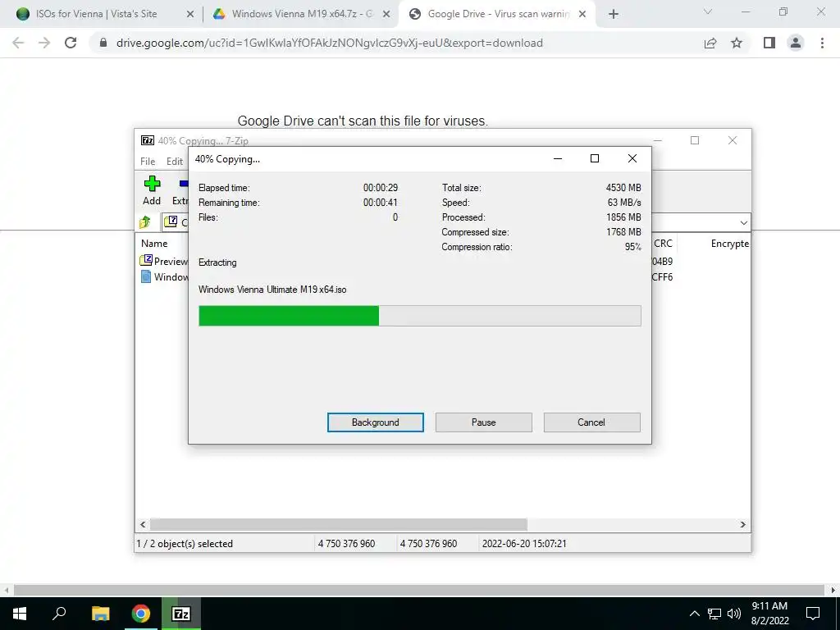Viewport: 840px width, 630px height.
Task: Open Windows Start menu
Action: tap(20, 614)
